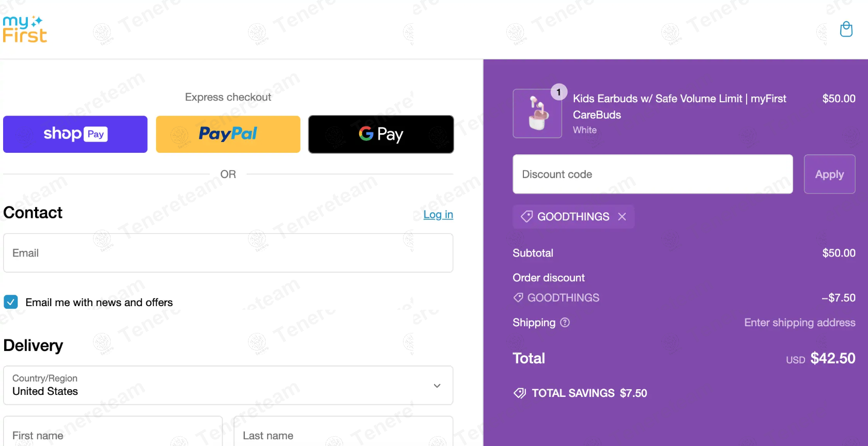Click the Total Savings tag icon

519,393
